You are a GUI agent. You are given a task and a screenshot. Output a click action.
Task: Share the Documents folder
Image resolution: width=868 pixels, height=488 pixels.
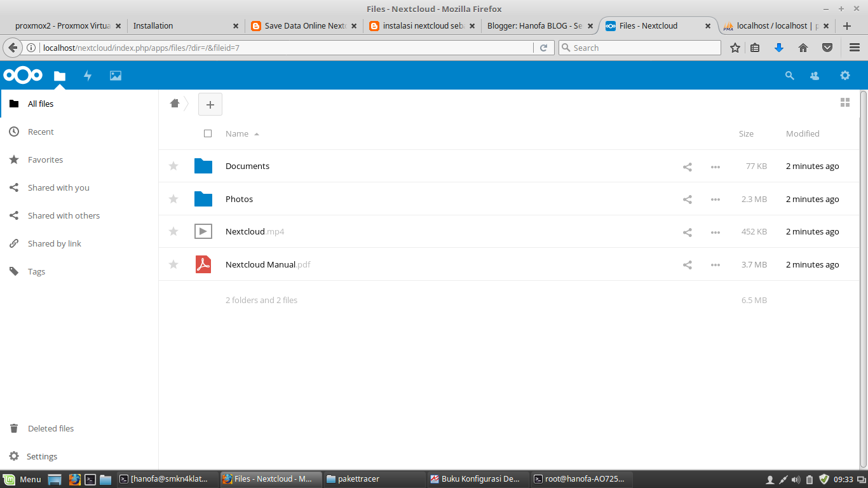(x=687, y=166)
